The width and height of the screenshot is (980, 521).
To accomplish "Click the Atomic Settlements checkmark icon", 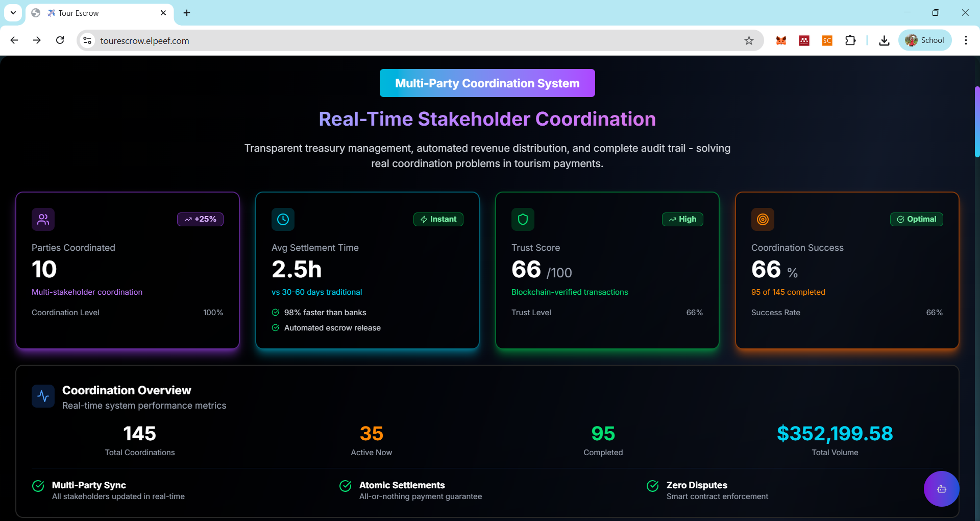I will pyautogui.click(x=346, y=486).
